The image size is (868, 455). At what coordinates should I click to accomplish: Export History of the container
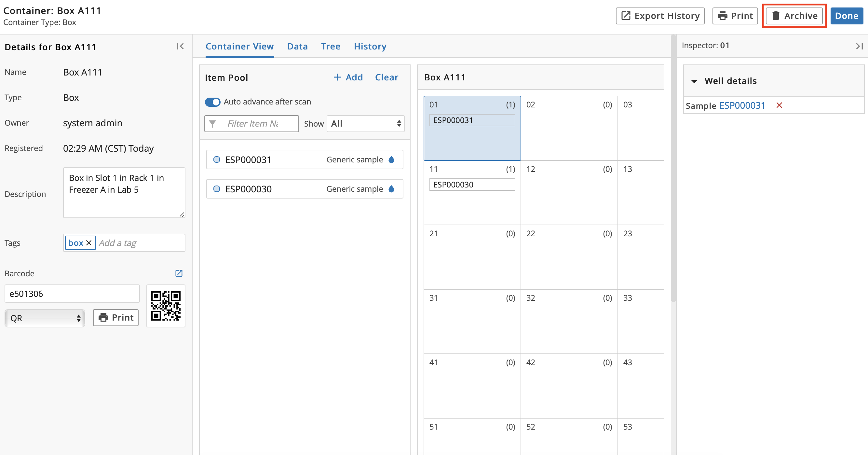tap(660, 16)
